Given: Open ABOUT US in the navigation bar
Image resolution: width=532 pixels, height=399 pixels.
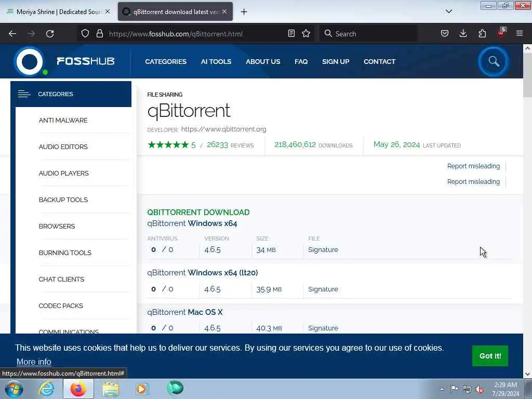Looking at the screenshot, I should tap(263, 61).
